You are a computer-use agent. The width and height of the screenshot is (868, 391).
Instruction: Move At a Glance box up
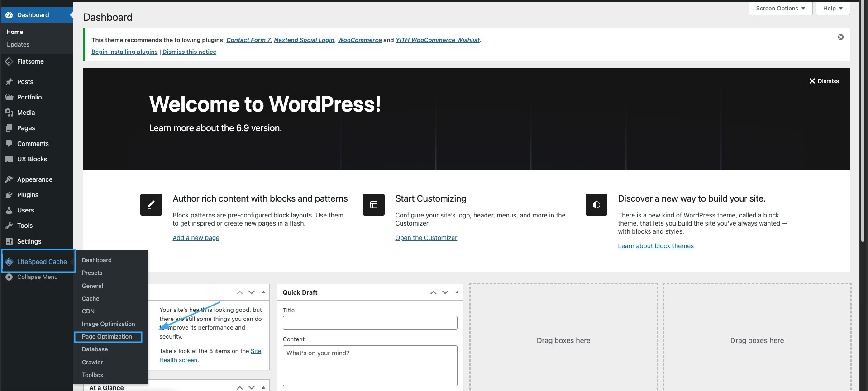pyautogui.click(x=240, y=388)
